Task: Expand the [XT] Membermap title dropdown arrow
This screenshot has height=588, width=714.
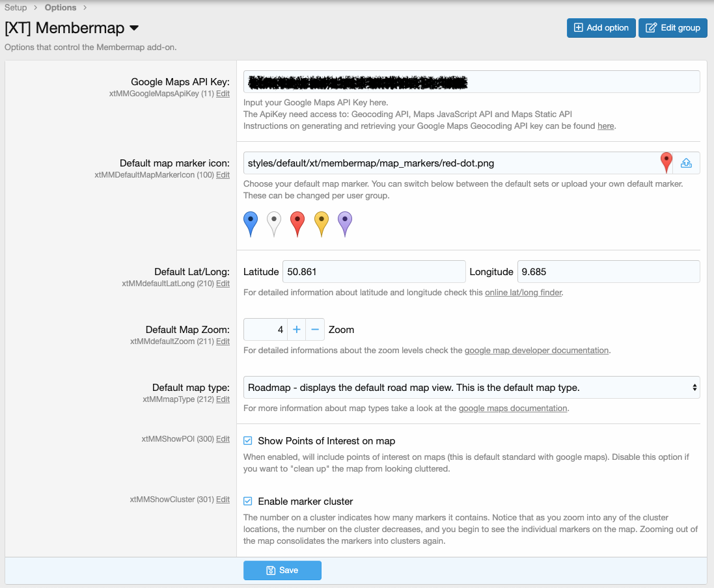Action: pos(134,28)
